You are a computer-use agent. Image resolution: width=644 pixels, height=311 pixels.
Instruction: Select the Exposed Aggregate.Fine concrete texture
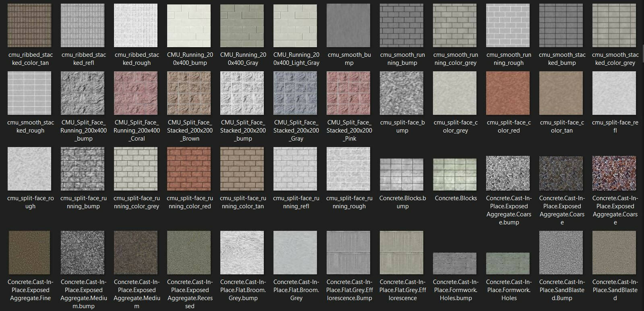(29, 253)
